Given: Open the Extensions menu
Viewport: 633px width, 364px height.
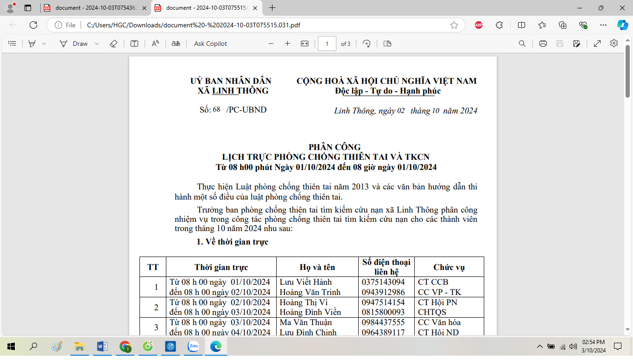Looking at the screenshot, I should (499, 25).
